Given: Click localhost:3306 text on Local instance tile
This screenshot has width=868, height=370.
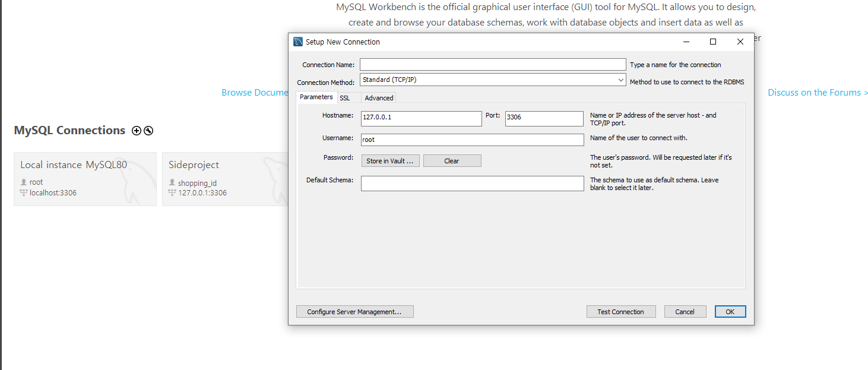Looking at the screenshot, I should [x=53, y=193].
